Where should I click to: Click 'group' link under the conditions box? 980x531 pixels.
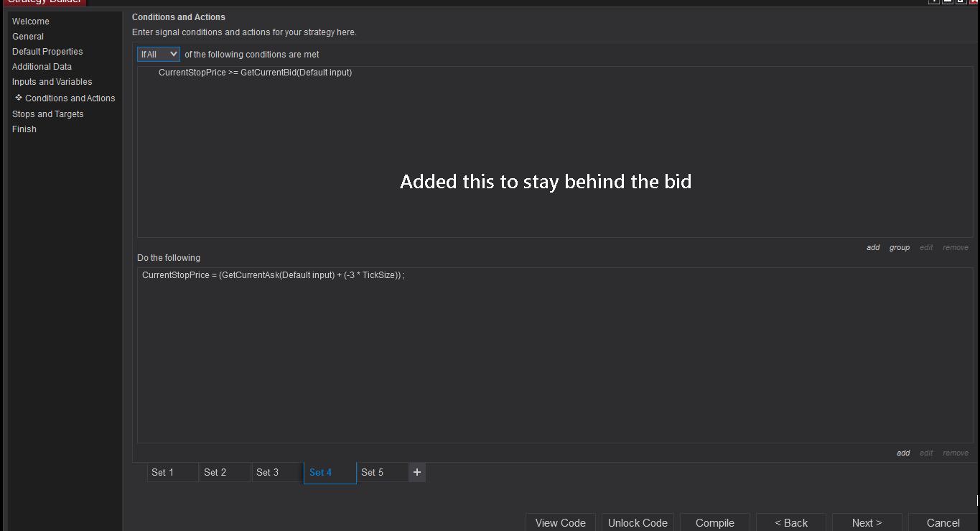(900, 247)
